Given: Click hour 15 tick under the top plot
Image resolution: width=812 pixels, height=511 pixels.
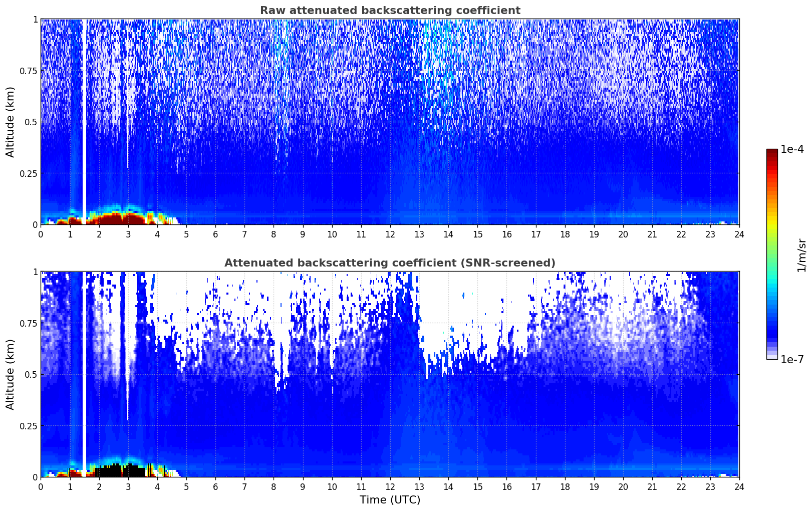Looking at the screenshot, I should pyautogui.click(x=477, y=234).
